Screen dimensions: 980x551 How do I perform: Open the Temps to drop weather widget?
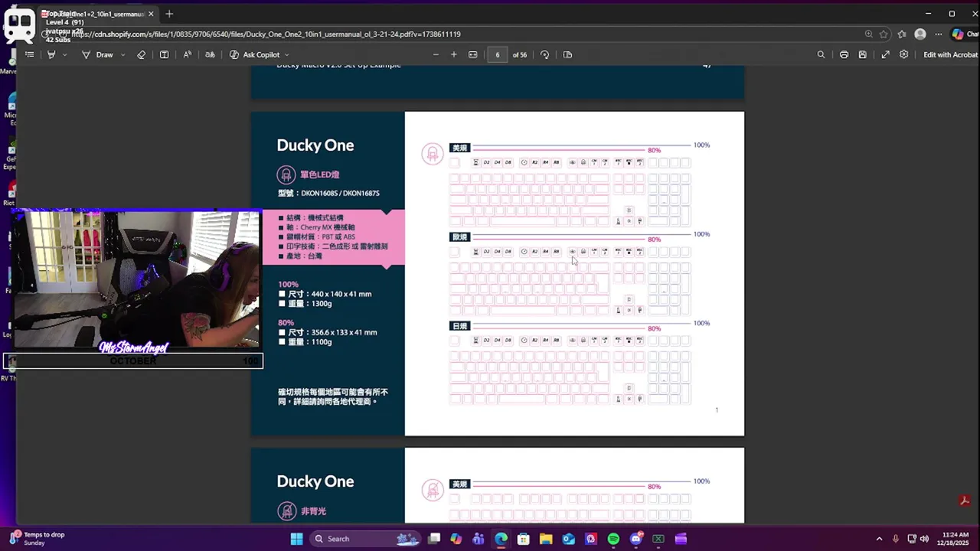click(x=37, y=539)
